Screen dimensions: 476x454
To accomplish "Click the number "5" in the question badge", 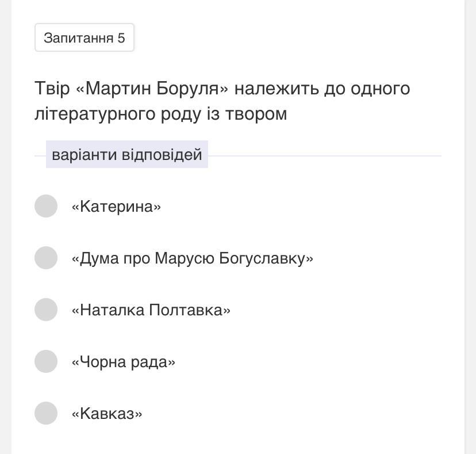I will click(x=121, y=38).
